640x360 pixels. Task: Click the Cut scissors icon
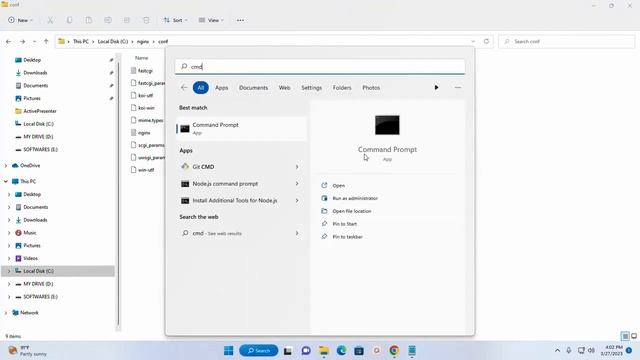50,20
